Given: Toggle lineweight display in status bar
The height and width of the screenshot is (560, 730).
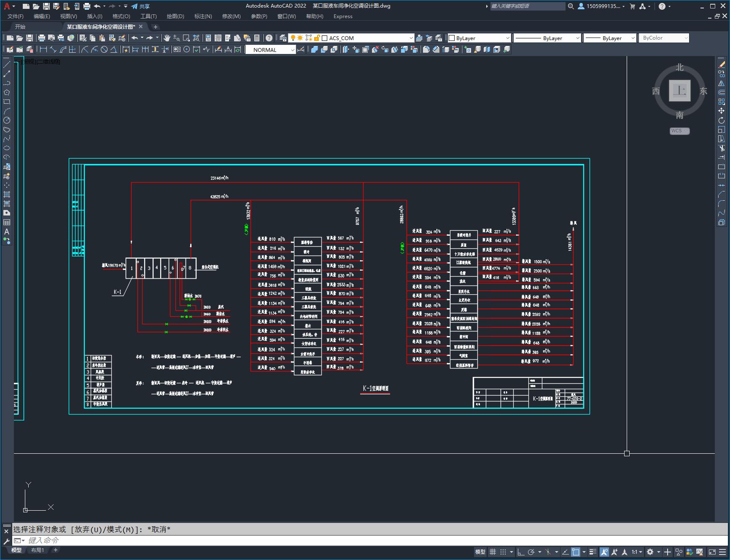Looking at the screenshot, I should [593, 552].
